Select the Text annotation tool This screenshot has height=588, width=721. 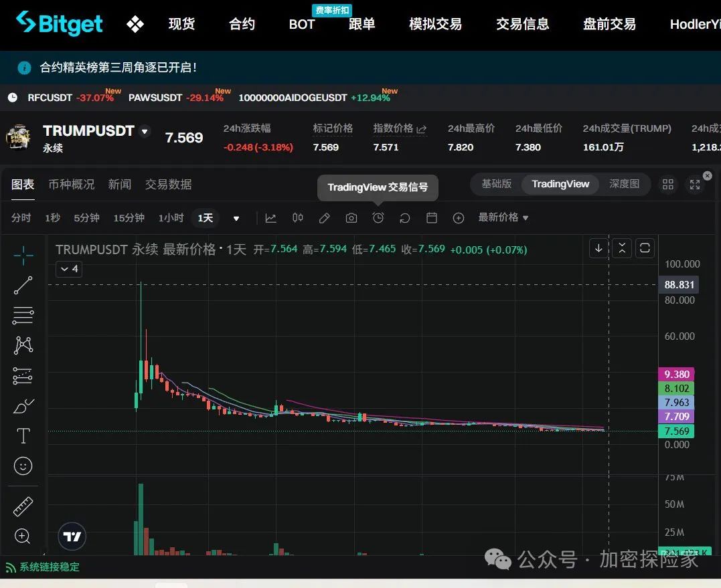click(x=23, y=436)
